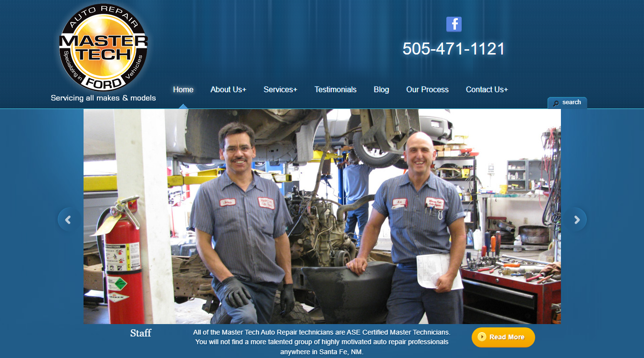The width and height of the screenshot is (644, 358).
Task: Expand the Contact Us+ menu
Action: (487, 89)
